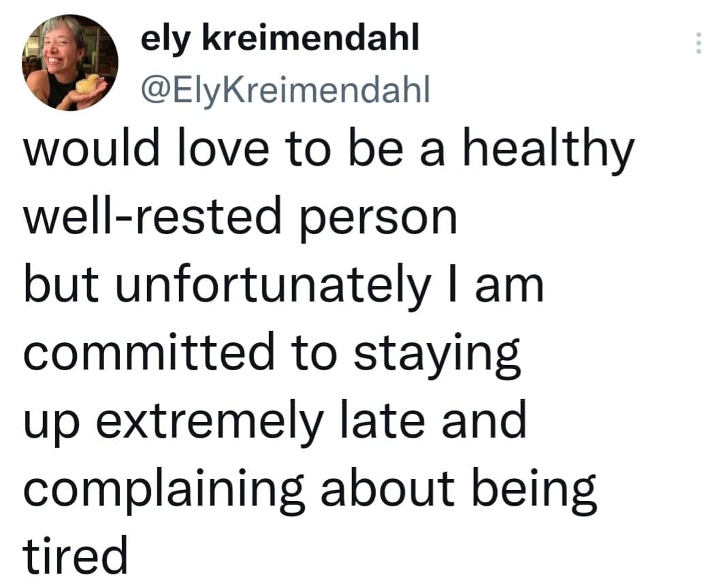Open ely kreimendahl's profile picture
This screenshot has height=588, width=725.
[x=70, y=63]
